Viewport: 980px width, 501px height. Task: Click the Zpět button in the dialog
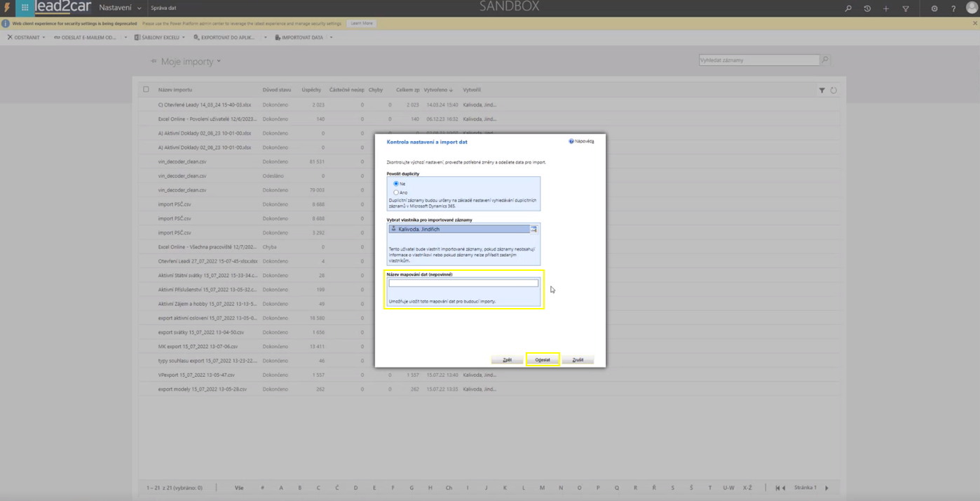(507, 360)
